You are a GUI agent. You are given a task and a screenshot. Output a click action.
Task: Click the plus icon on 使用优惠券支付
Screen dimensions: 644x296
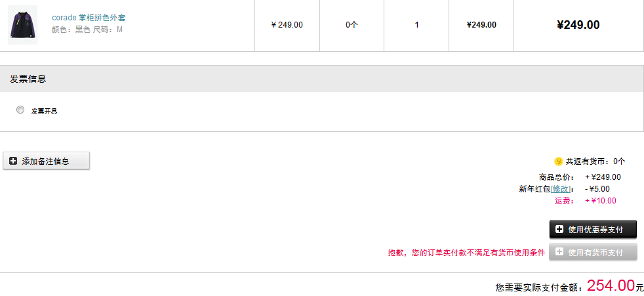tap(559, 230)
